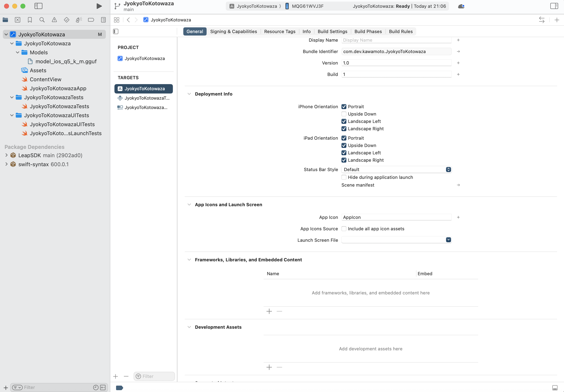Click the Display Name text field

(396, 40)
